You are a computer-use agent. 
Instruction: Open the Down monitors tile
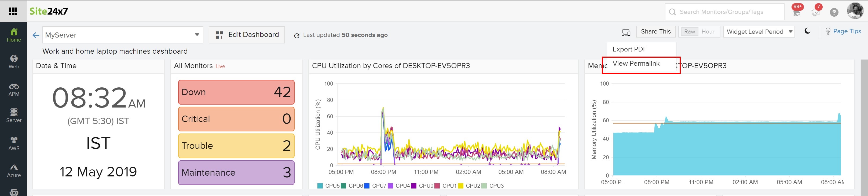(236, 92)
